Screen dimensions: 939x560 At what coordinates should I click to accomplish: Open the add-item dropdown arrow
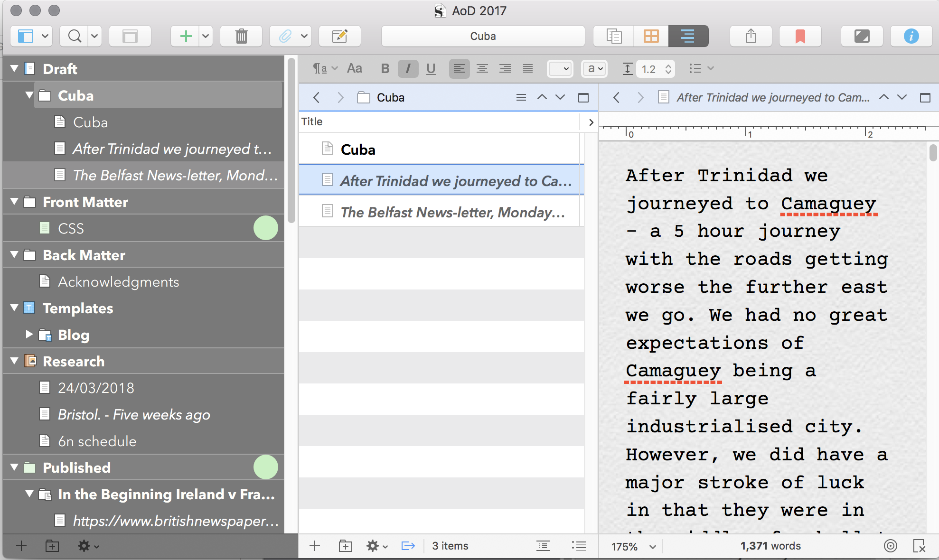[206, 36]
